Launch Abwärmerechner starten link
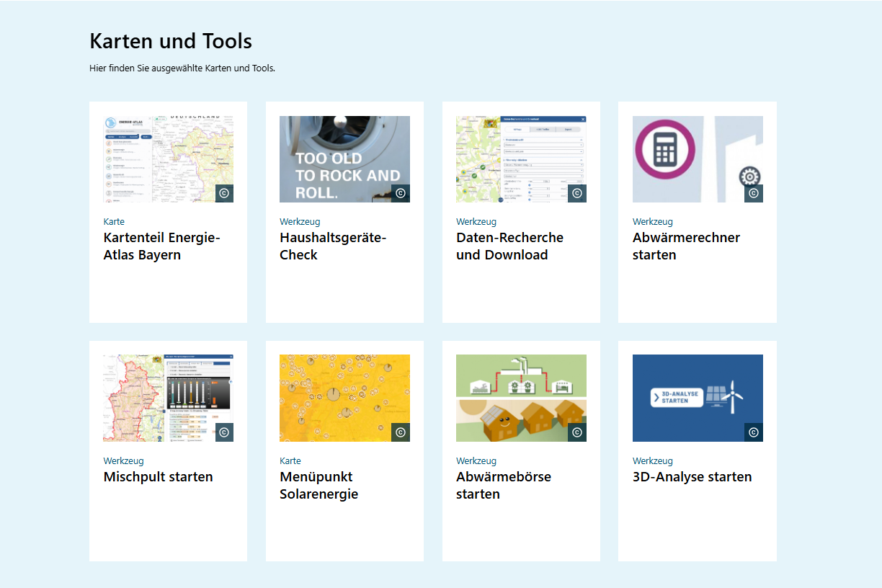Viewport: 882px width, 588px height. pos(686,246)
